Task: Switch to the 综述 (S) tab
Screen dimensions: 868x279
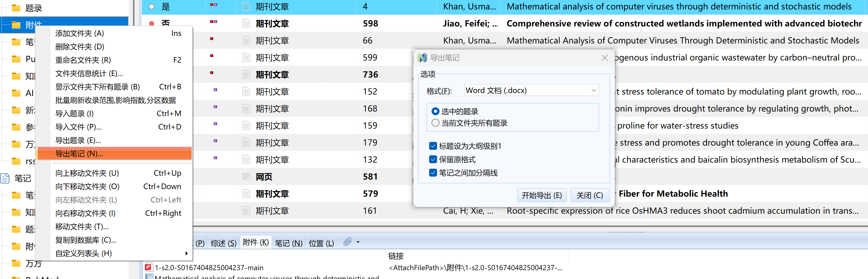Action: (223, 243)
